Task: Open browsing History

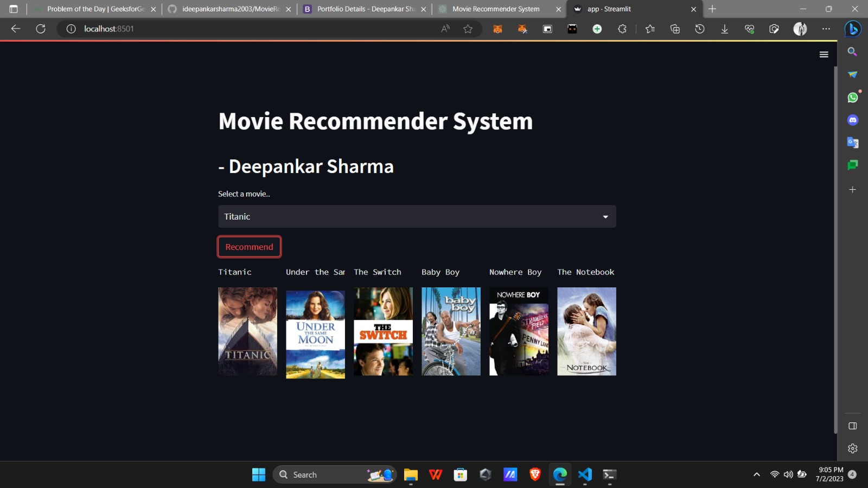Action: 700,29
